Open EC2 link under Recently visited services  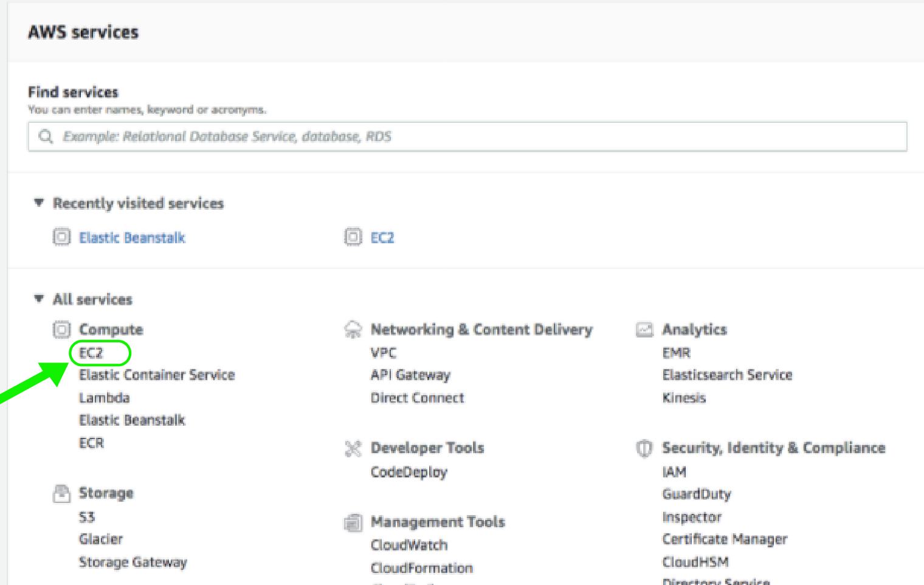pos(382,237)
